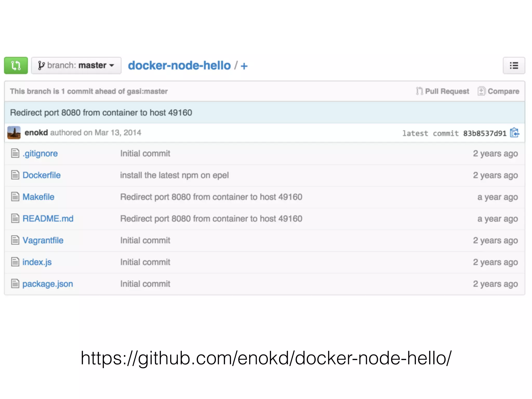Screen dimensions: 532x399
Task: Open the Pull Request link
Action: (x=443, y=91)
